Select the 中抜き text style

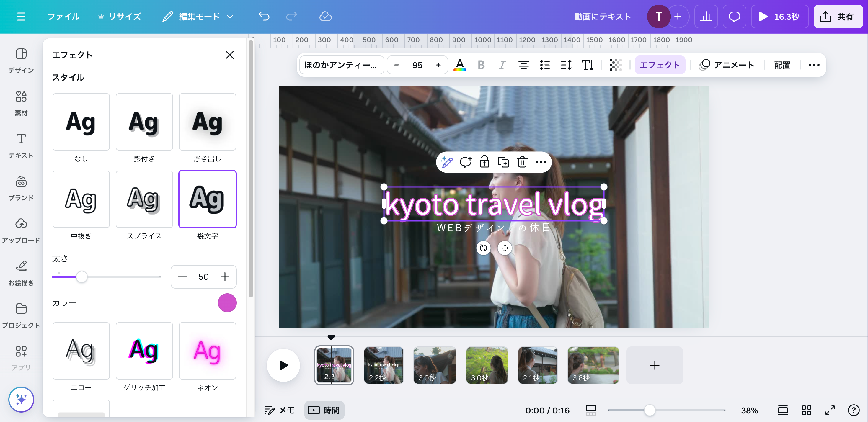[81, 199]
